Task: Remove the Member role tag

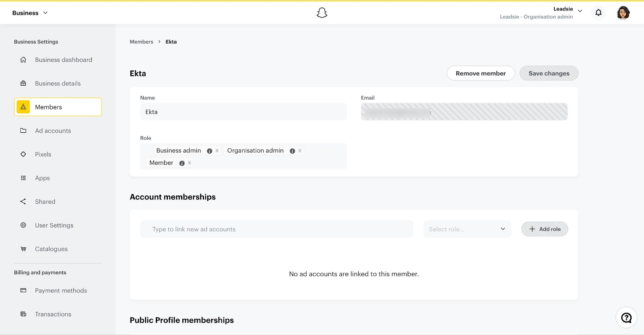Action: 189,163
